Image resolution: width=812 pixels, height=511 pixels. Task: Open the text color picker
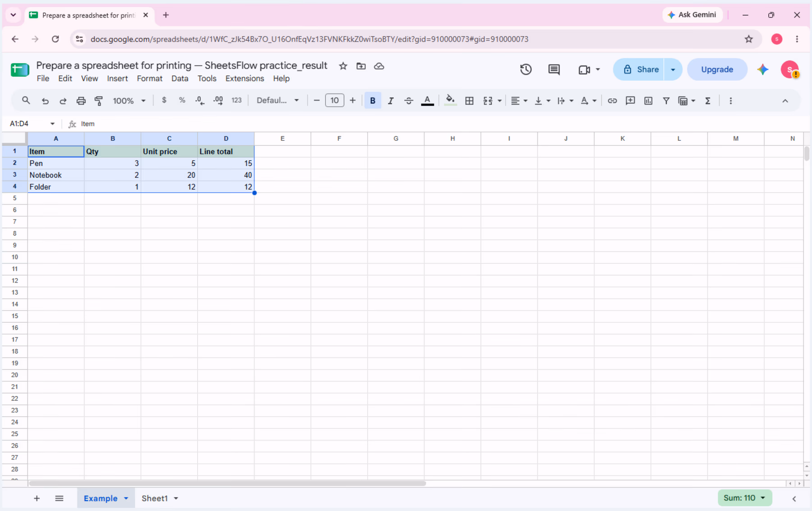(x=427, y=101)
